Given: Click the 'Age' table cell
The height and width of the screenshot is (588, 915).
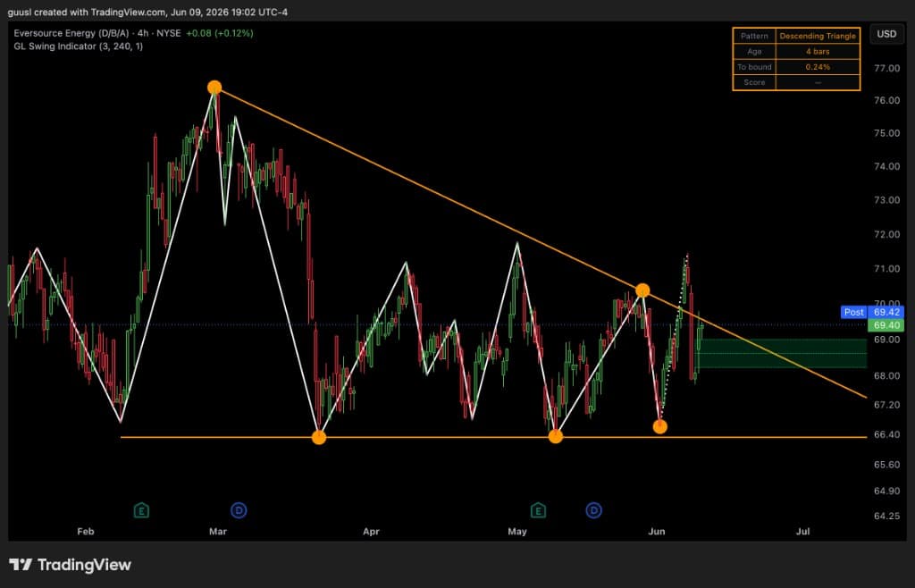Looking at the screenshot, I should click(x=754, y=51).
